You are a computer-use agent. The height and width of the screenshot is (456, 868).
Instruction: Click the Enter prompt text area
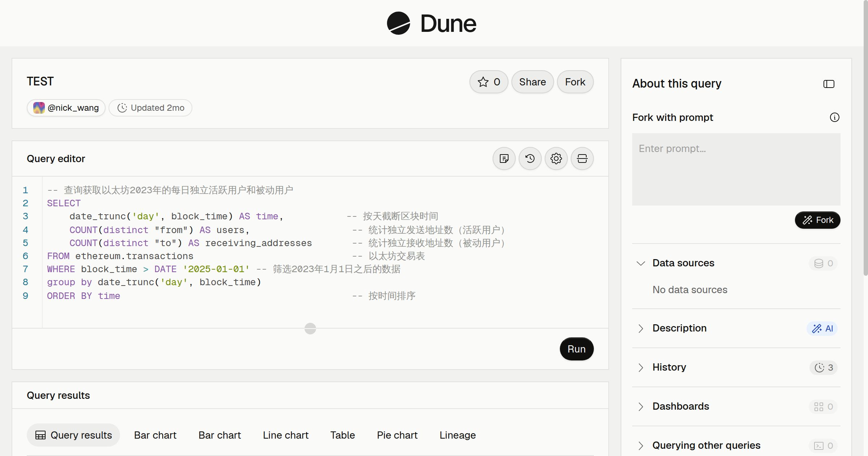coord(736,169)
